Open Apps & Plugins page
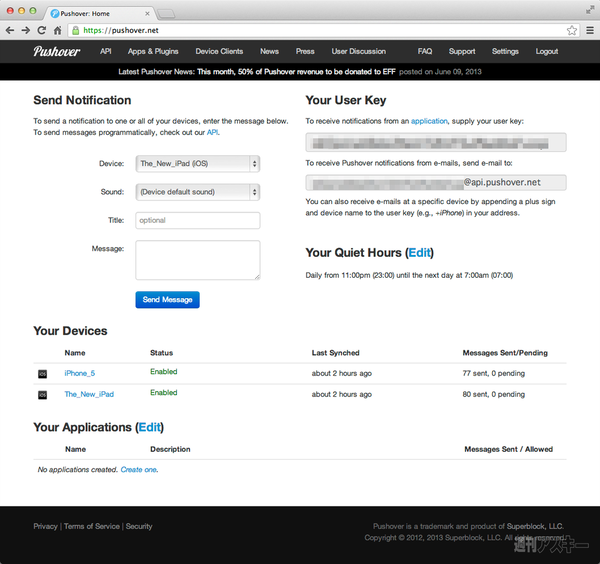 (x=153, y=51)
